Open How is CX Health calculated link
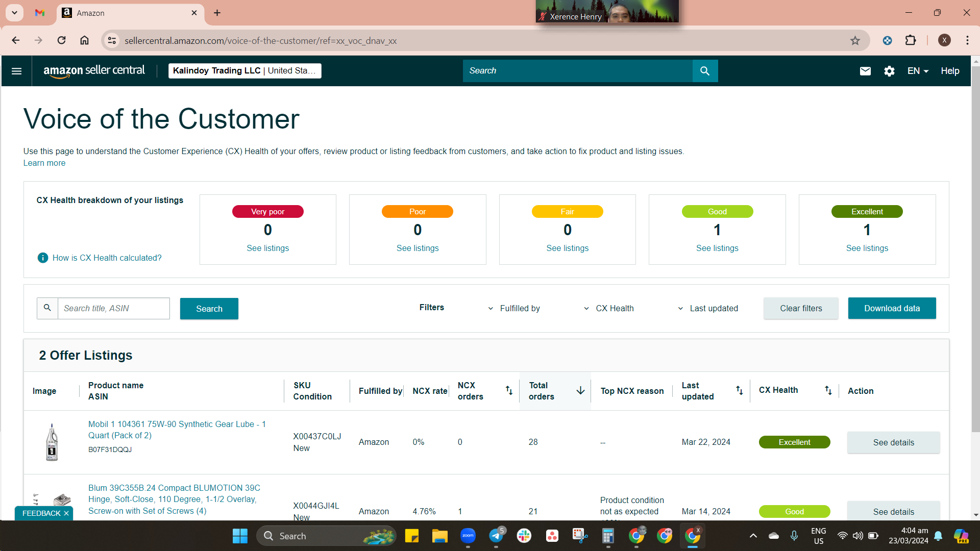This screenshot has height=551, width=980. pos(107,258)
